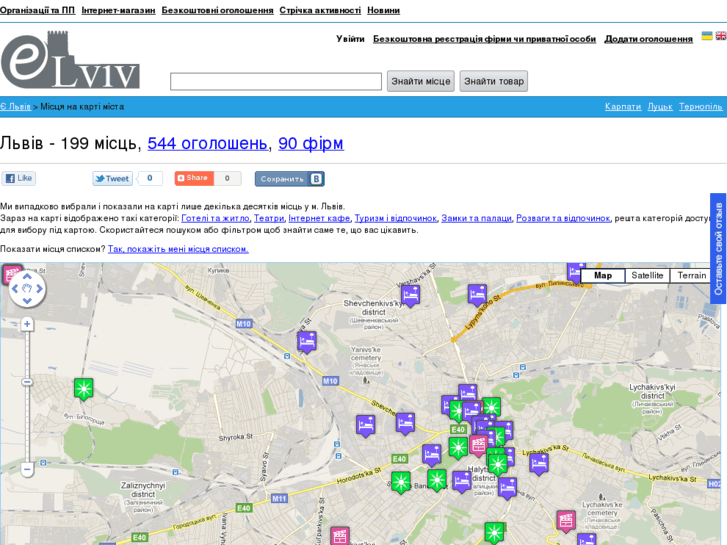Image resolution: width=727 pixels, height=545 pixels.
Task: Switch map to Satellite view
Action: 647,276
